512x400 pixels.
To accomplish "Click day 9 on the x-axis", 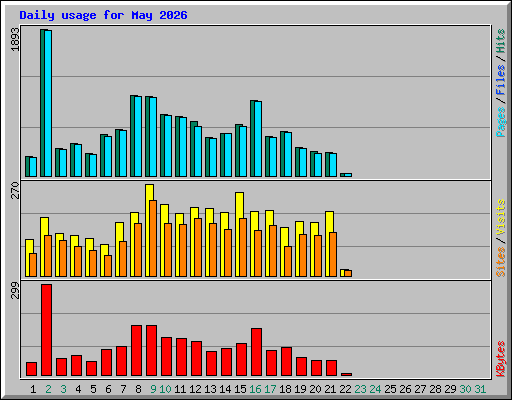I will (153, 389).
